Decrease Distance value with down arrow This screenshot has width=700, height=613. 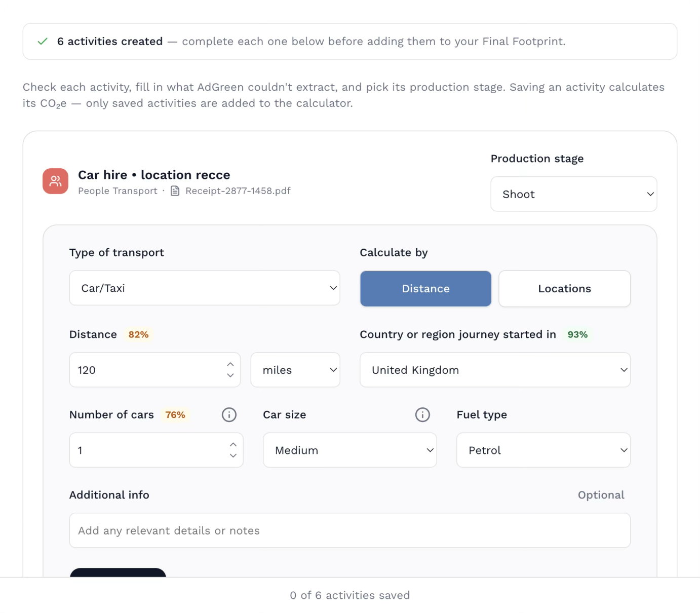pos(230,375)
